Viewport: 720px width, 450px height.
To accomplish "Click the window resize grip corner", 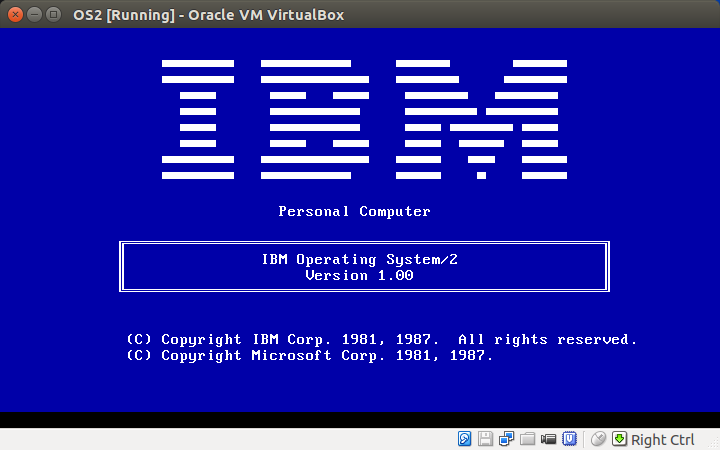I will point(714,444).
